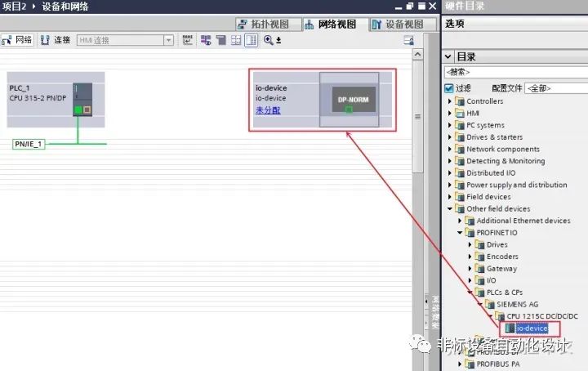Click the Other field devices folder icon
588x371 pixels.
tap(460, 208)
